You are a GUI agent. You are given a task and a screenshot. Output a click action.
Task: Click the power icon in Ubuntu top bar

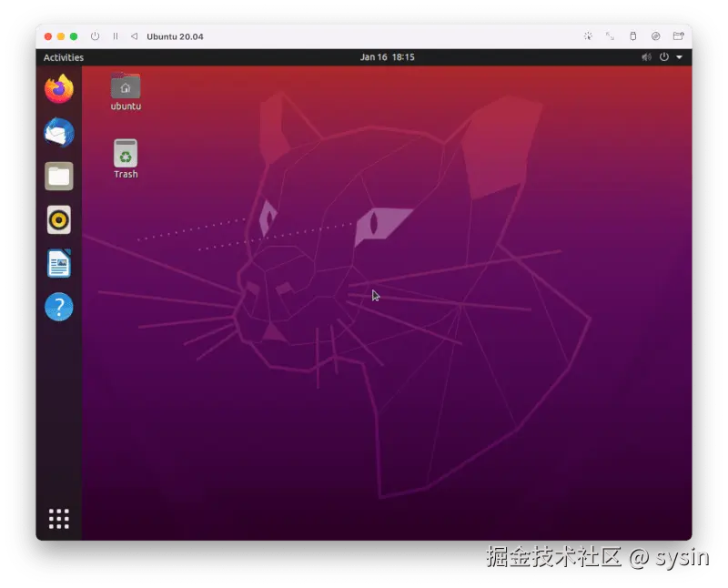664,57
